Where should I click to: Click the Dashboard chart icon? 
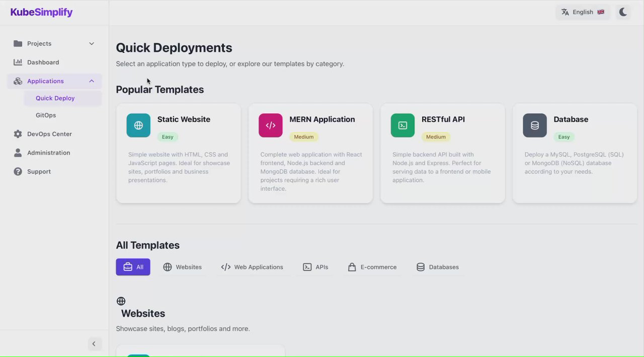pyautogui.click(x=18, y=62)
